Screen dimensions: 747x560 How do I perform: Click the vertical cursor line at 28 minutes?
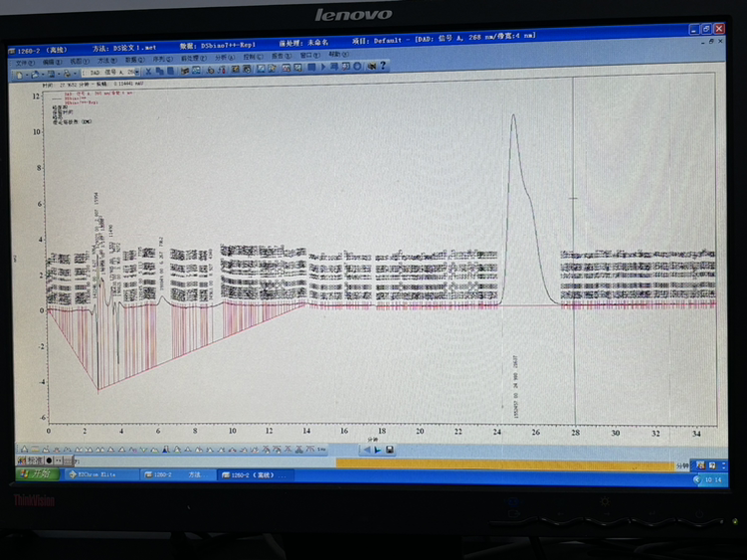pyautogui.click(x=574, y=249)
